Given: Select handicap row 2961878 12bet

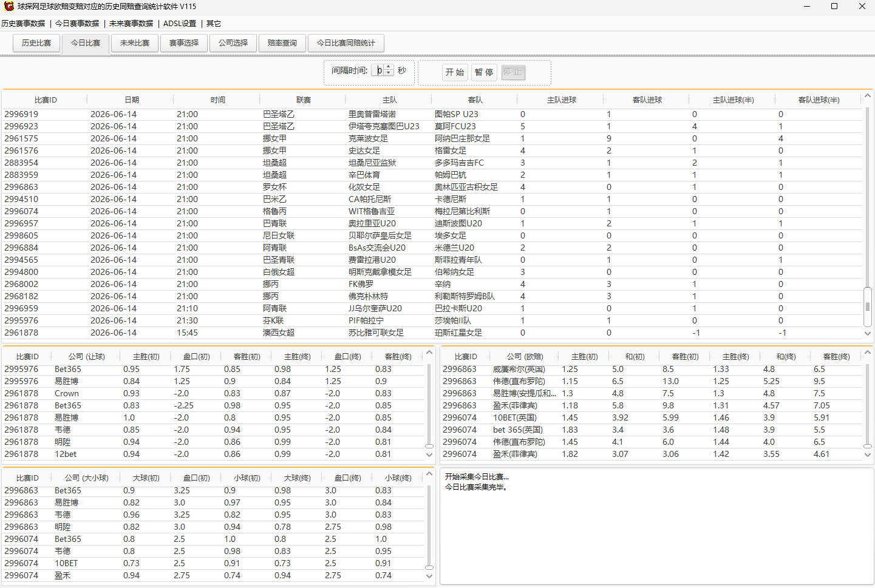Looking at the screenshot, I should [213, 454].
